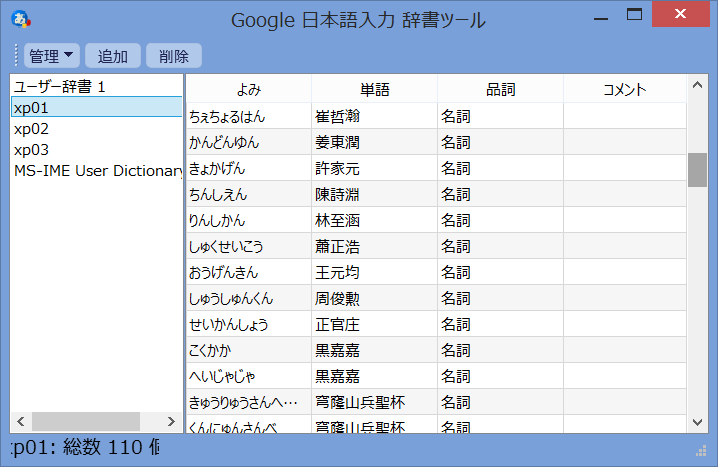
Task: Select the しゅうしゅんくん reading cell
Action: pos(249,299)
